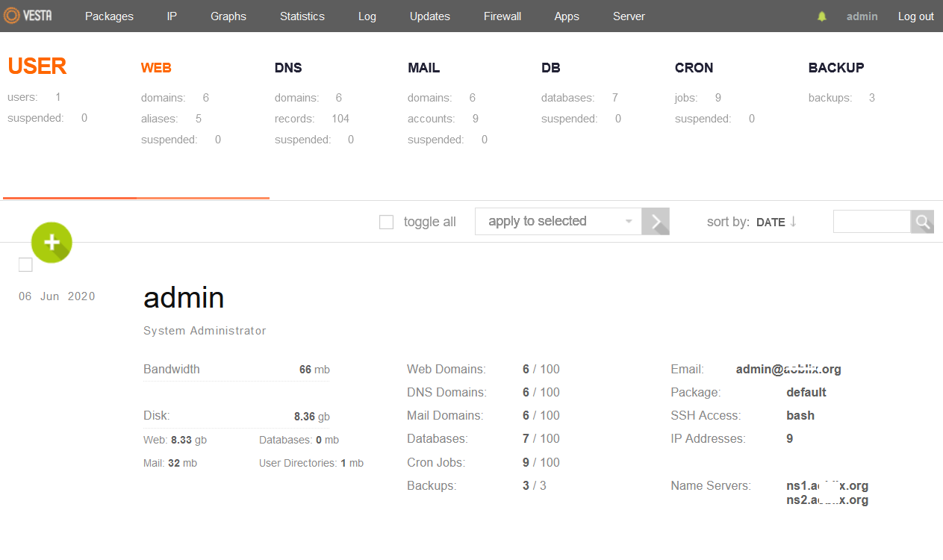Open the apply to selected dropdown
The width and height of the screenshot is (943, 560).
coord(558,221)
